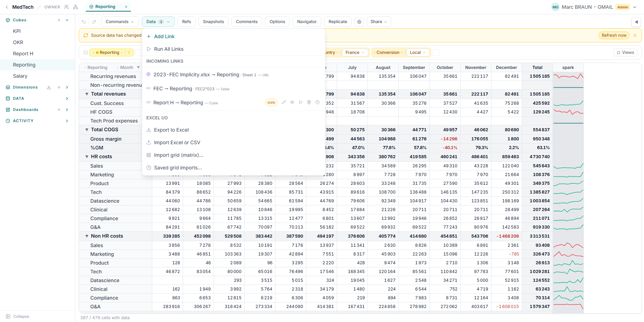The image size is (644, 322).
Task: Run the Report H → Reporting link
Action: tap(301, 103)
